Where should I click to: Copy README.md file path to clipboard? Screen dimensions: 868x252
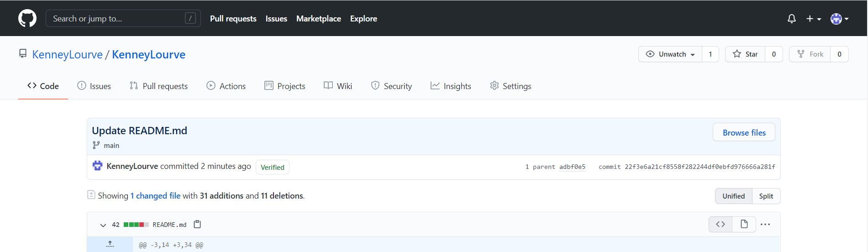[197, 224]
